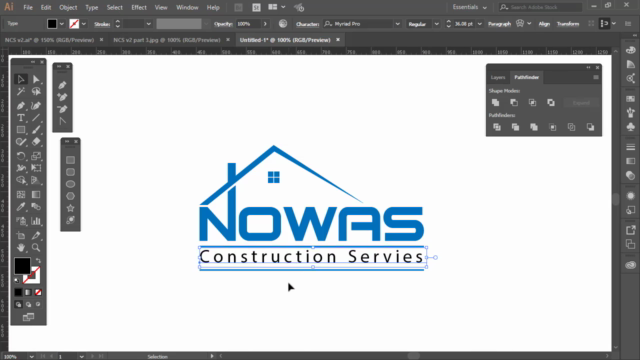Click the Opacity label link
This screenshot has width=640, height=360.
pos(223,24)
